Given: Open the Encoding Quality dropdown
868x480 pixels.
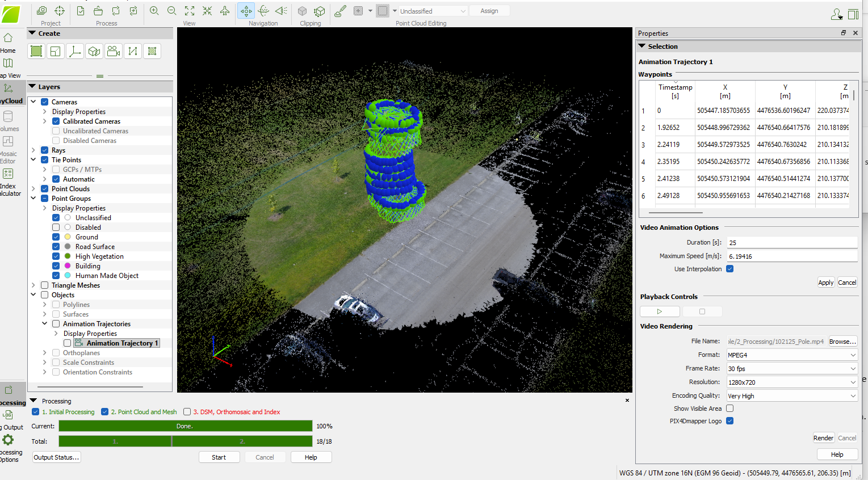Looking at the screenshot, I should click(792, 396).
